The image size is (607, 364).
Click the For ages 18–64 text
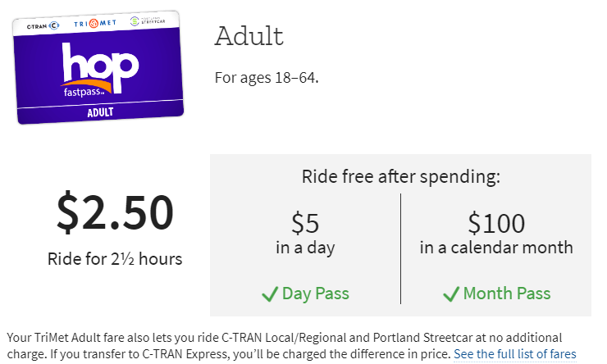pyautogui.click(x=267, y=78)
